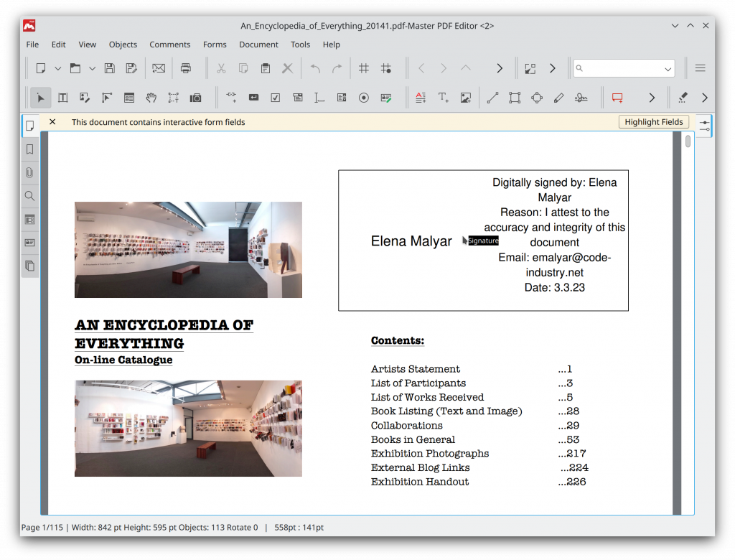Open the Forms menu

click(x=215, y=45)
